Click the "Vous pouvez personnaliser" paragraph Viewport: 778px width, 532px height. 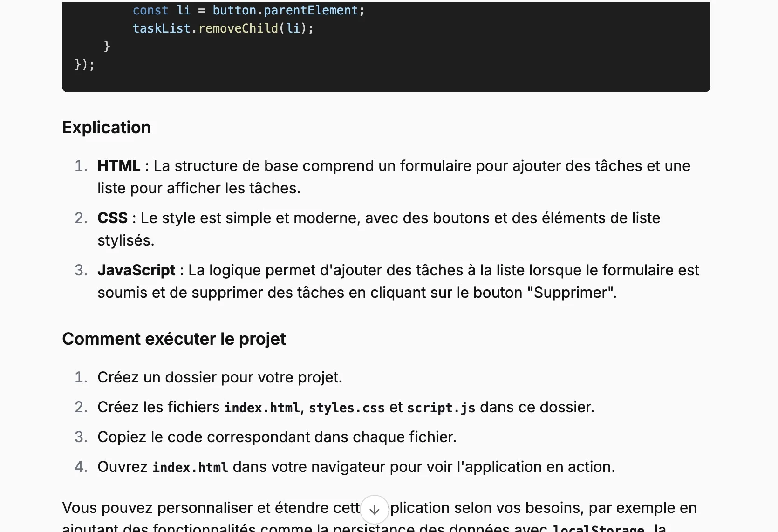(x=210, y=508)
